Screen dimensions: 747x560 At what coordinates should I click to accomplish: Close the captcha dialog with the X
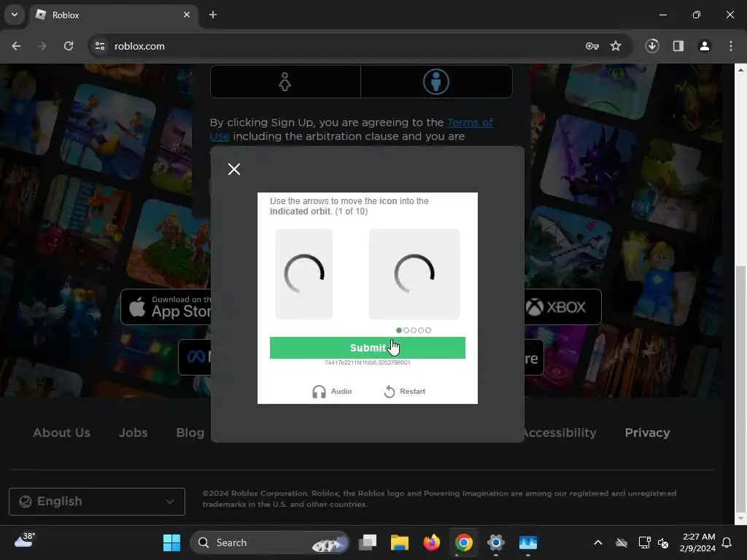(x=234, y=169)
